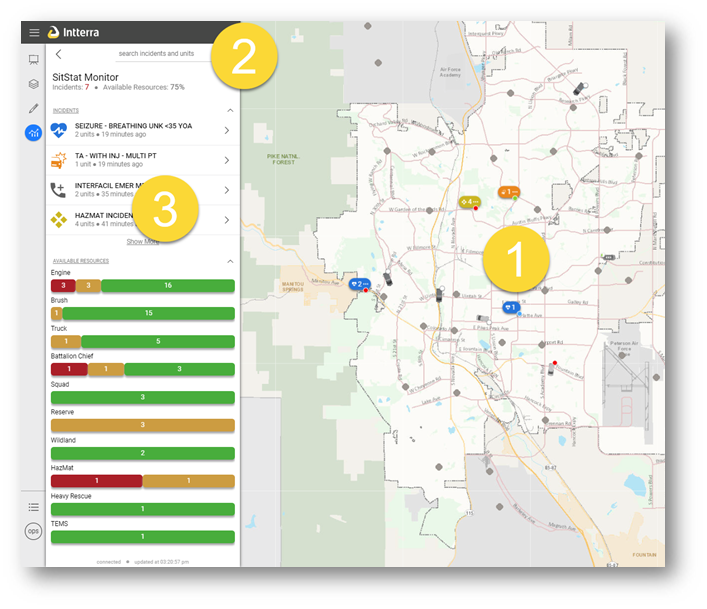Click Available Resources: 75% text
707x609 pixels.
[x=144, y=87]
